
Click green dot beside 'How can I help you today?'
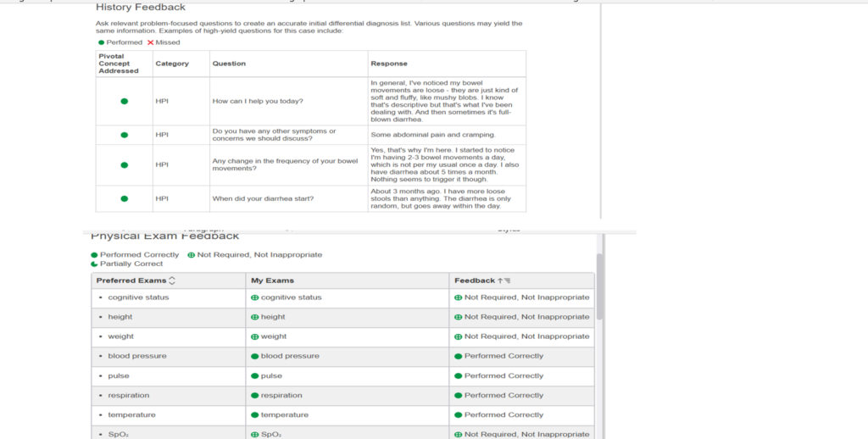coord(125,101)
